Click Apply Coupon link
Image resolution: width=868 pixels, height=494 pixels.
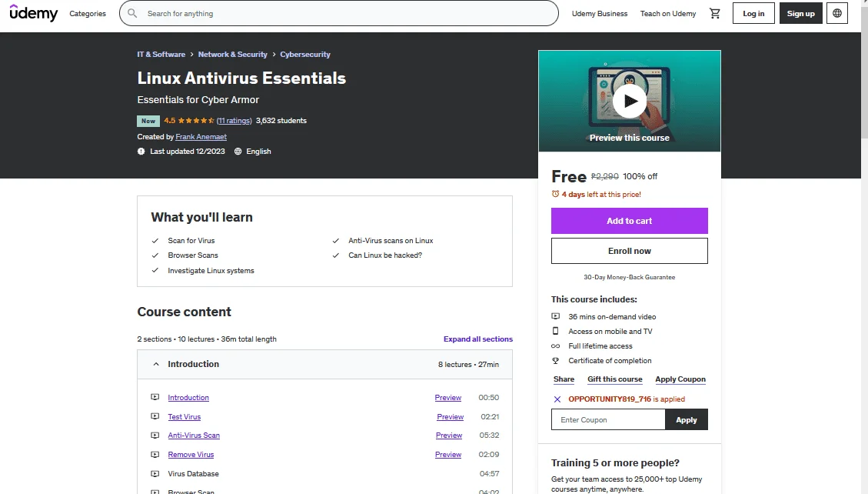click(x=680, y=379)
